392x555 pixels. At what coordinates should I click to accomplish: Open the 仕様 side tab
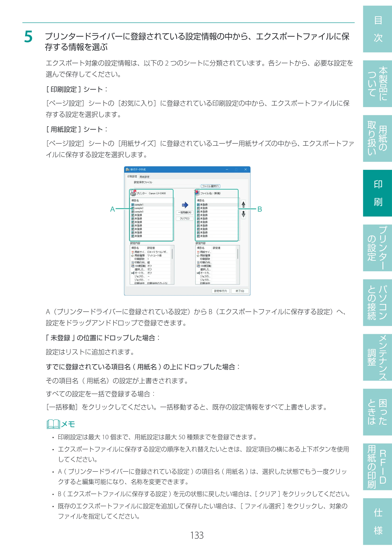pyautogui.click(x=377, y=521)
